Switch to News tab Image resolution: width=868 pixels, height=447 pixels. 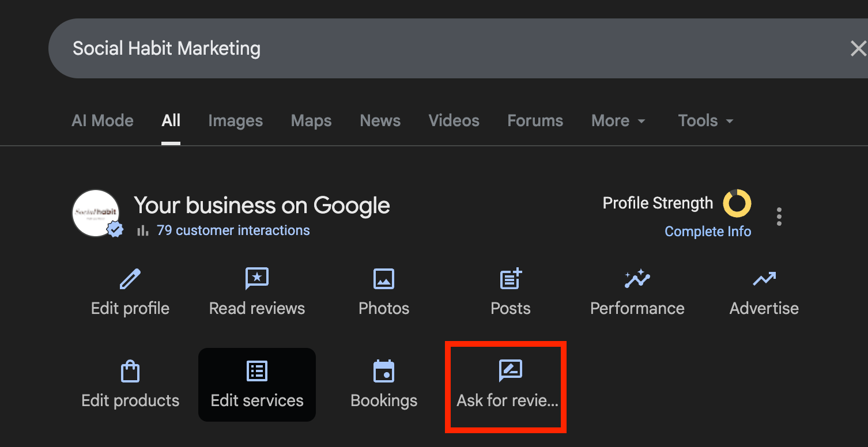click(380, 120)
